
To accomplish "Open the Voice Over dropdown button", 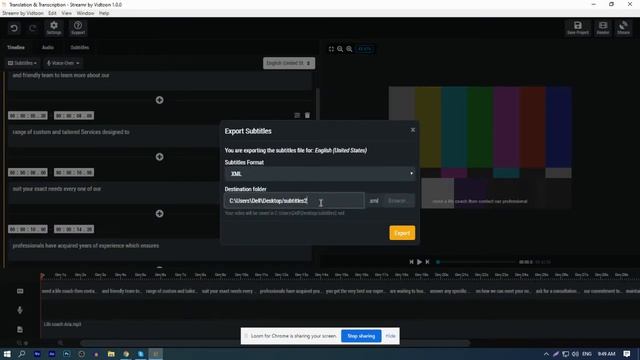I will coord(63,63).
